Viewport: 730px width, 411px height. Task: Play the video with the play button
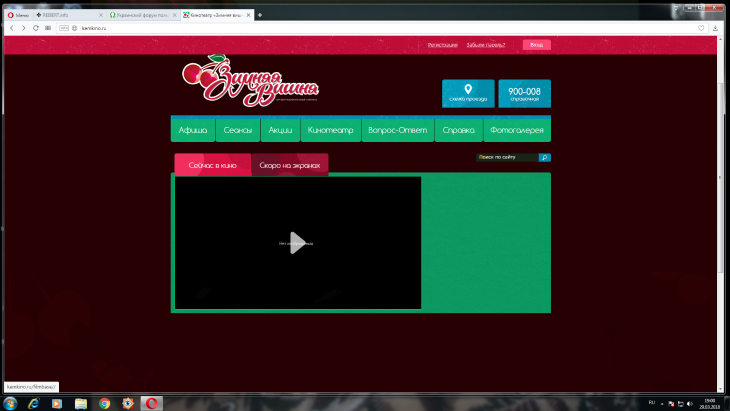297,243
